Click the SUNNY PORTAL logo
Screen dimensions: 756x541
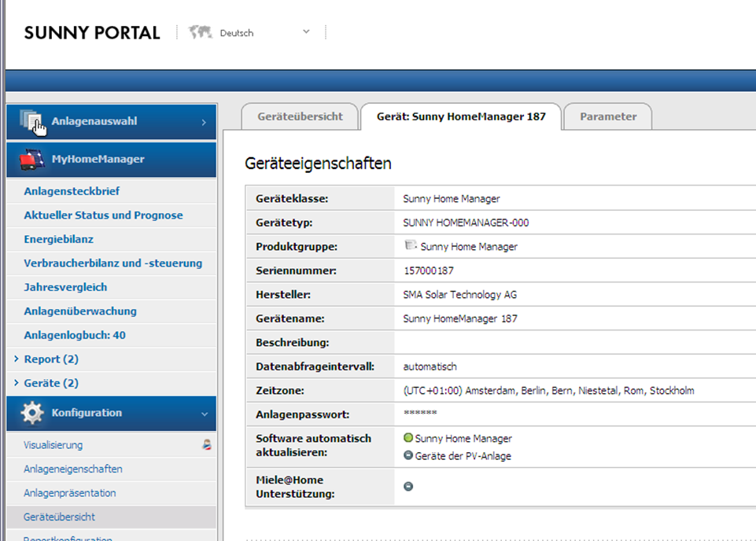(92, 33)
